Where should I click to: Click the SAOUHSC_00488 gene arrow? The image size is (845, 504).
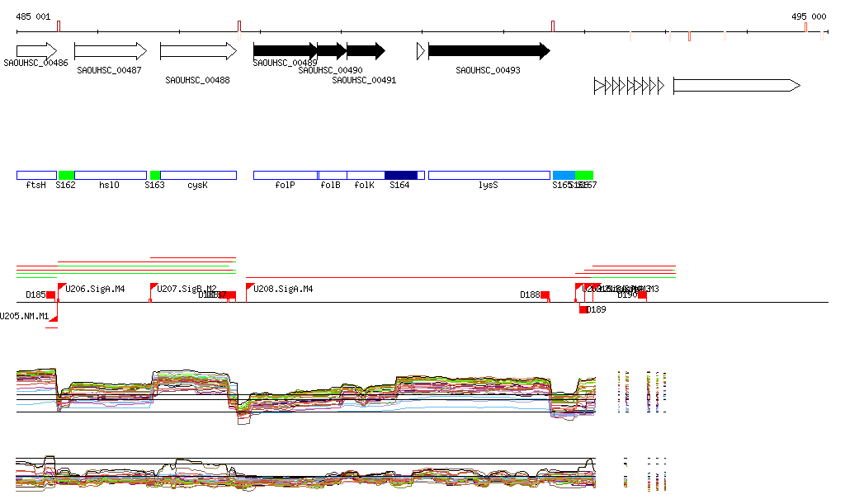click(198, 51)
